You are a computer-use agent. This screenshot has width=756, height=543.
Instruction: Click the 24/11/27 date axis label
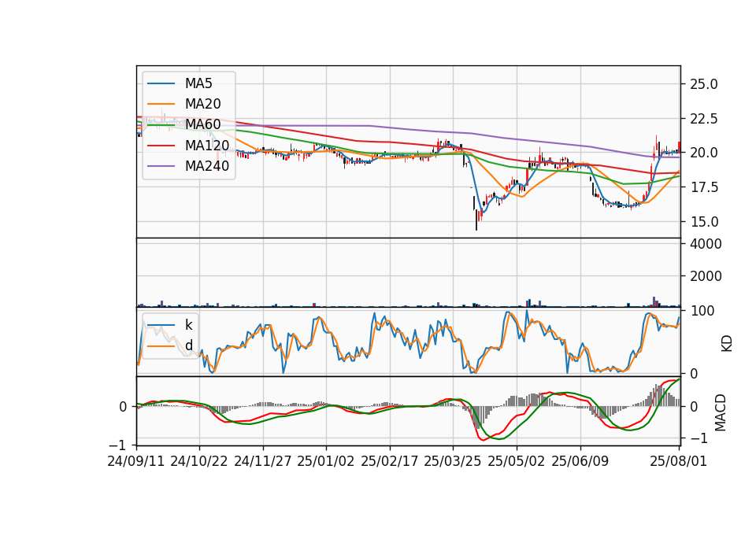(263, 461)
